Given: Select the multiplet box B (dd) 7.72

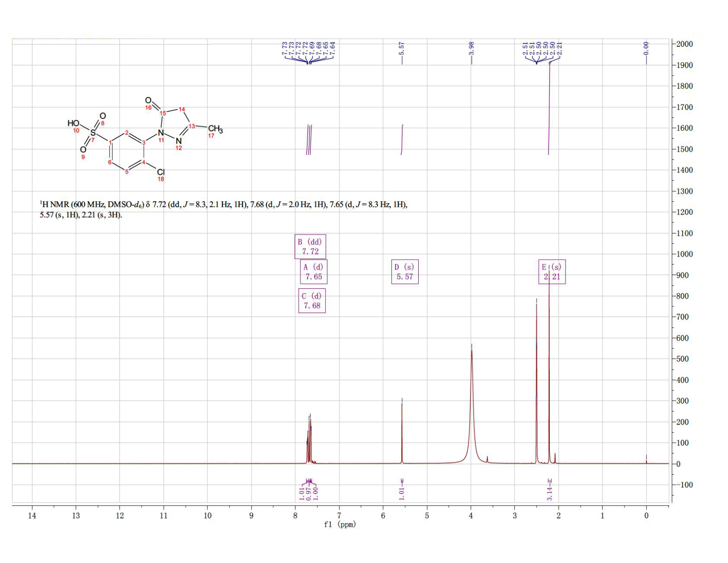Looking at the screenshot, I should pyautogui.click(x=310, y=246).
